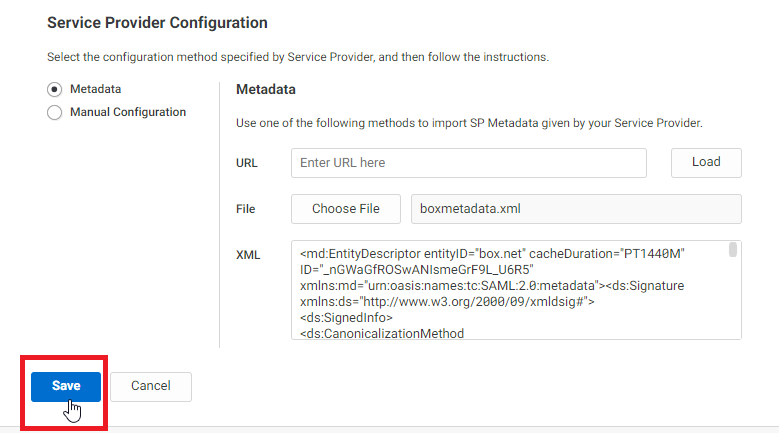Click the File field label
Viewport: 779px width, 433px height.
(245, 209)
